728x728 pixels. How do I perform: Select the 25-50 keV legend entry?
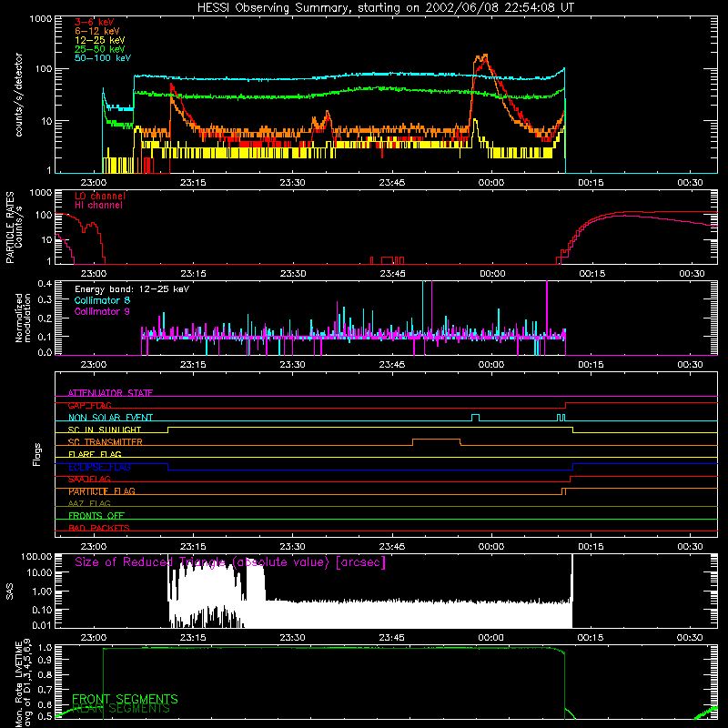100,49
